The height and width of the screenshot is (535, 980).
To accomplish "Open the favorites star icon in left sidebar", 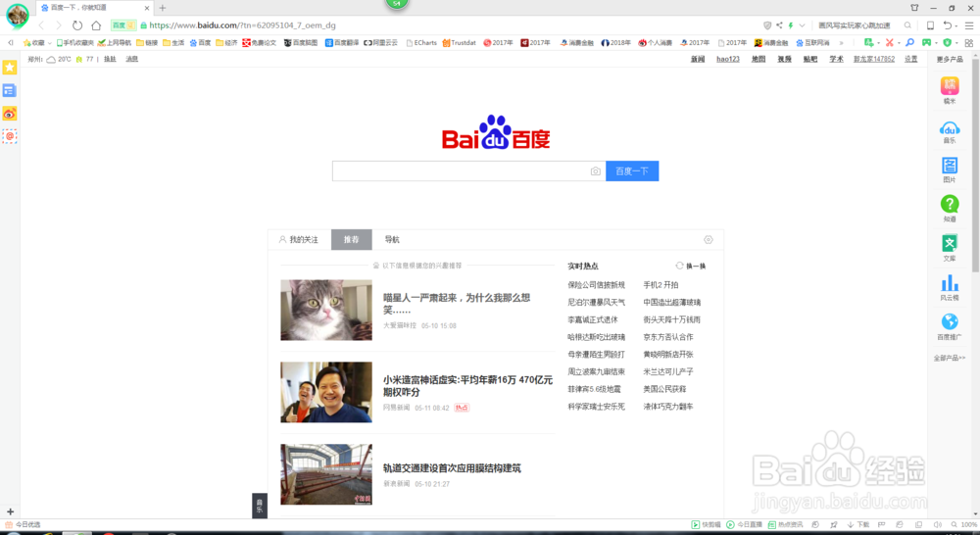I will pos(10,68).
